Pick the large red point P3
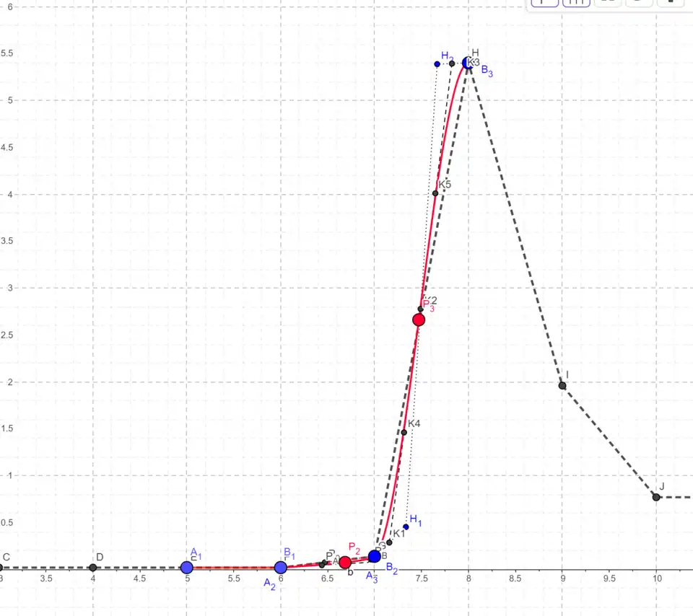The height and width of the screenshot is (616, 693). [x=419, y=320]
